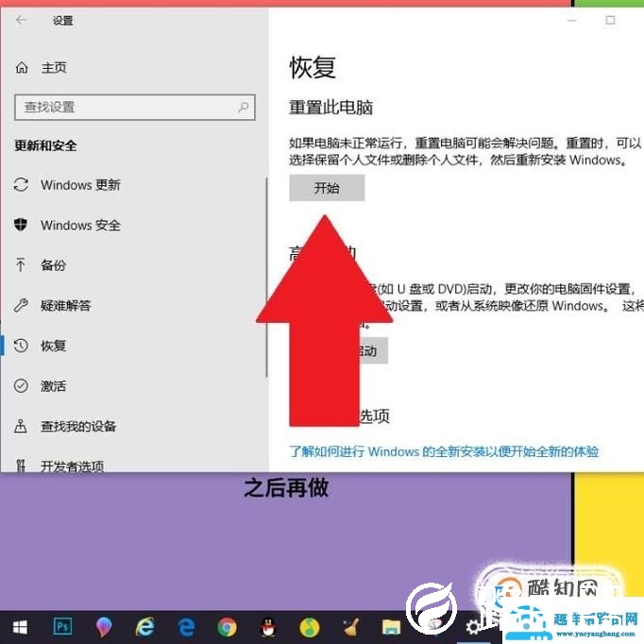Open the Windows Start menu
The height and width of the screenshot is (644, 644).
point(20,627)
